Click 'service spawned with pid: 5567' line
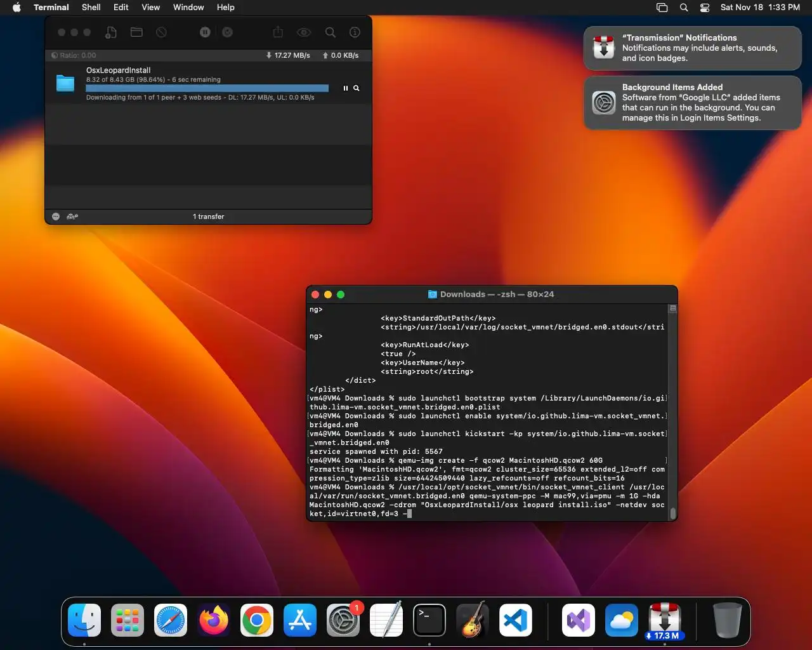The height and width of the screenshot is (650, 812). click(x=376, y=451)
